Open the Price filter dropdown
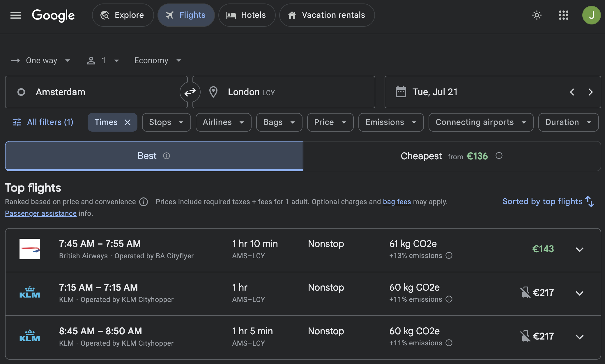605x364 pixels. [x=330, y=122]
